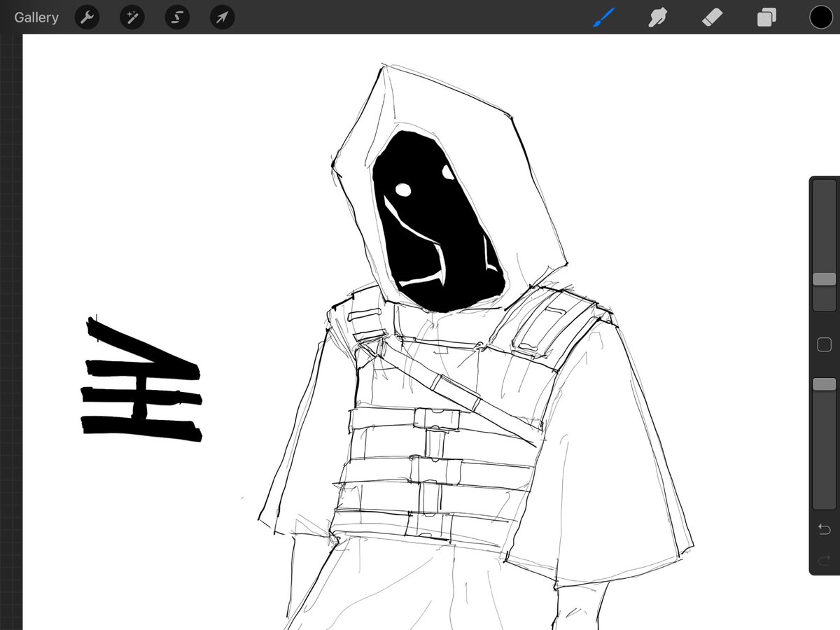
Task: Click the brush opacity slider handle
Action: click(x=825, y=384)
